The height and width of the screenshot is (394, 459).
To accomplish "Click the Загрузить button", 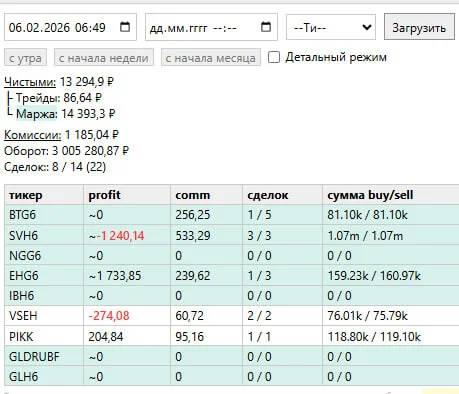I will (x=419, y=27).
